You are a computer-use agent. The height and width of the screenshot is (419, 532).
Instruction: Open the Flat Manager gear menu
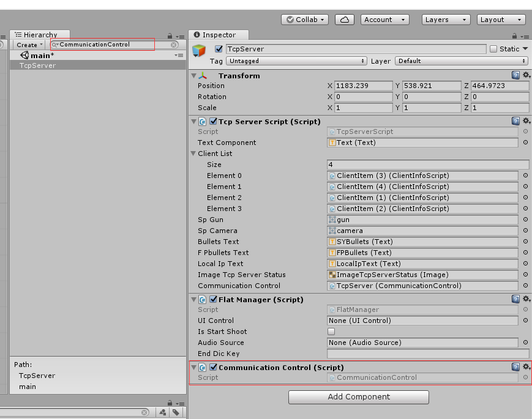[526, 299]
